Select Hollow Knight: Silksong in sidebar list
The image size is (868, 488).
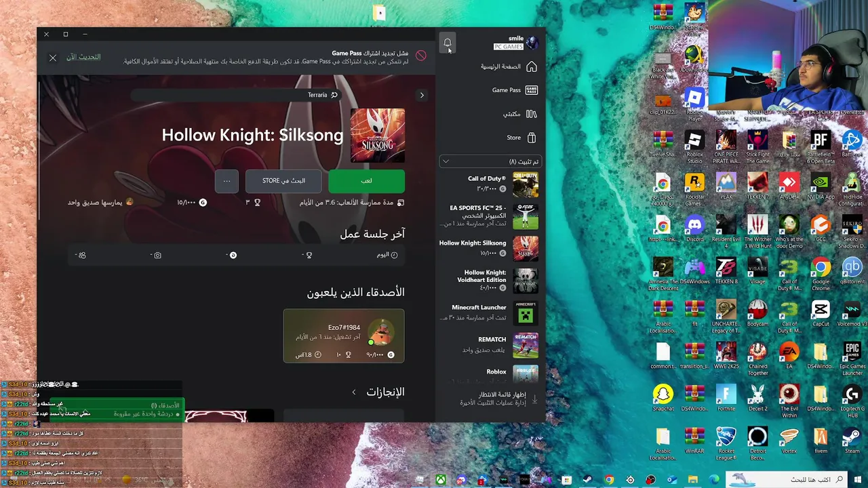click(490, 248)
